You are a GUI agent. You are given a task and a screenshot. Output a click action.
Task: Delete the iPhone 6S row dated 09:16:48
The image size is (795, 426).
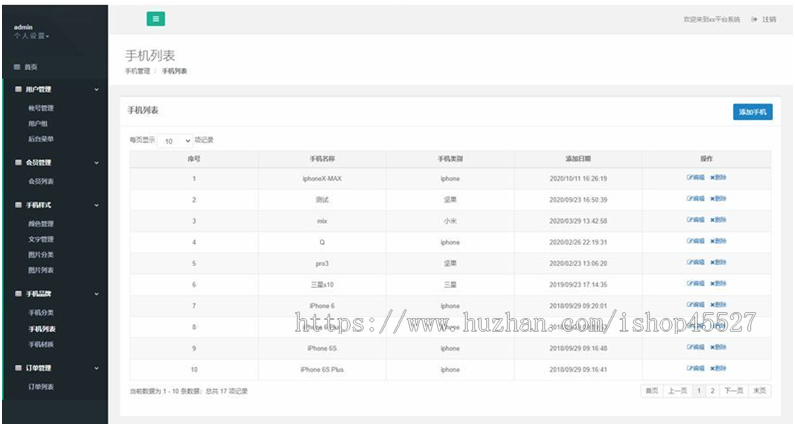coord(718,347)
